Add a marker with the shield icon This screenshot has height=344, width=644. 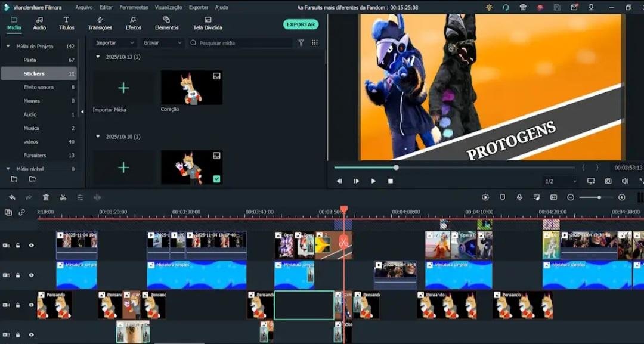pos(503,197)
